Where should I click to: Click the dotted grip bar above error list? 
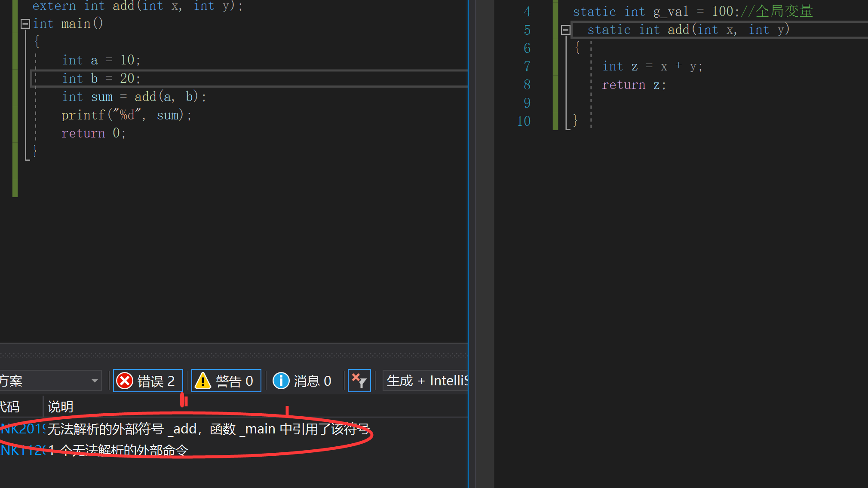234,356
